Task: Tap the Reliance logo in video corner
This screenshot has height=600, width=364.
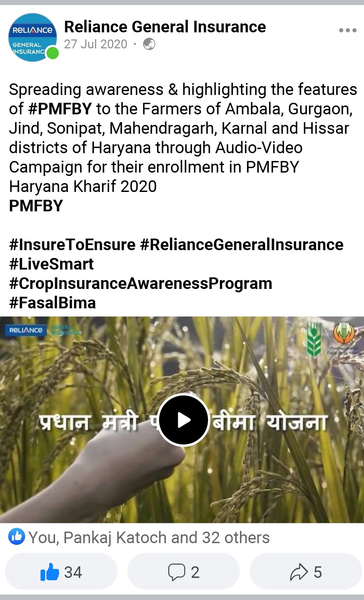Action: click(x=26, y=330)
